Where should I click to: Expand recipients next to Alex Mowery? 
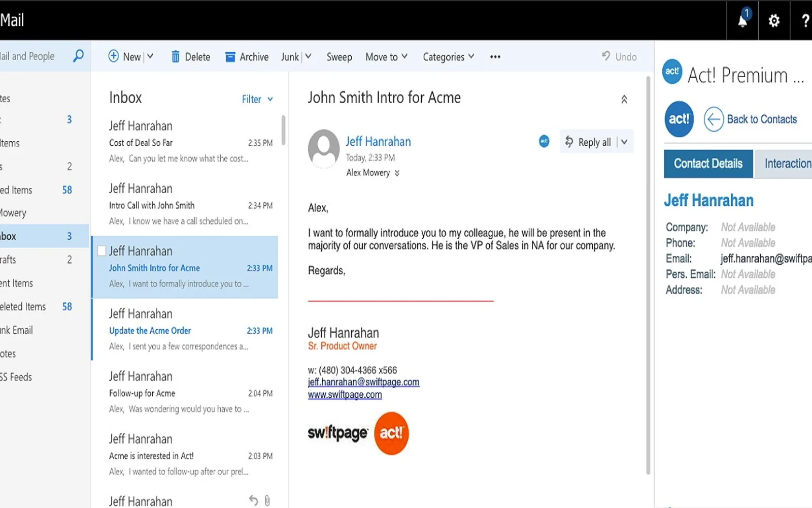(x=397, y=173)
